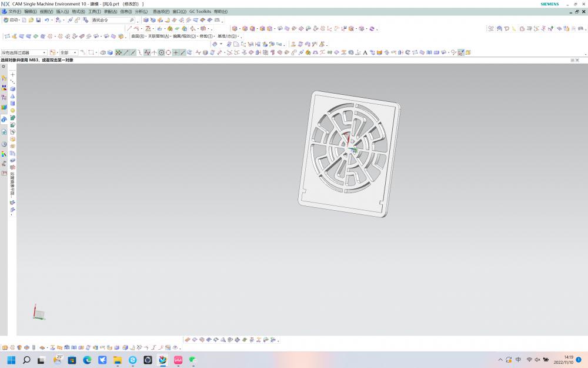This screenshot has height=368, width=588.
Task: Open the 工具(T) menu
Action: coord(95,12)
